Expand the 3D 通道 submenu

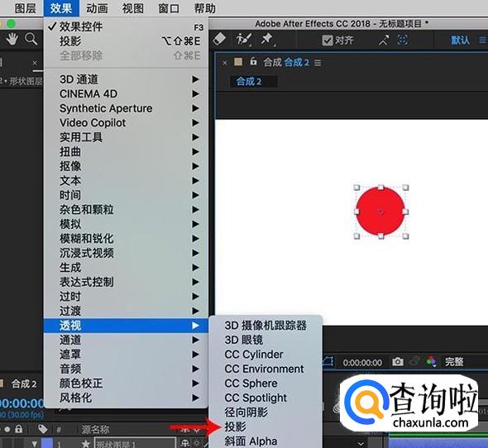126,79
